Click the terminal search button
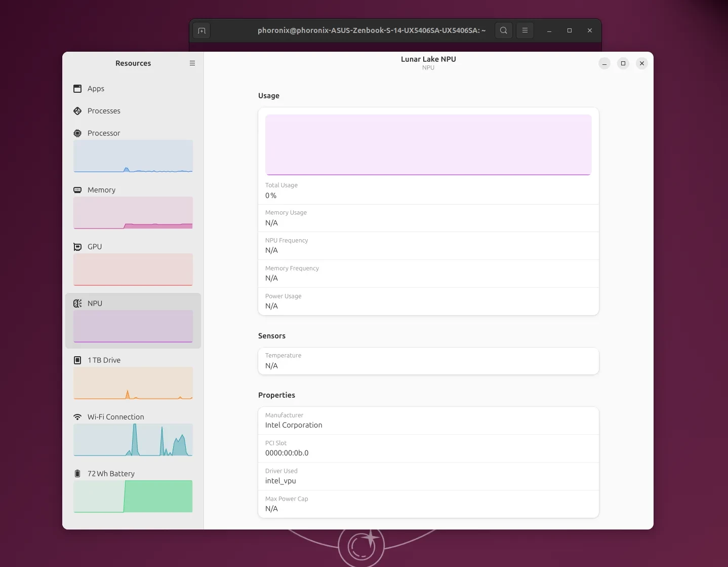 503,30
